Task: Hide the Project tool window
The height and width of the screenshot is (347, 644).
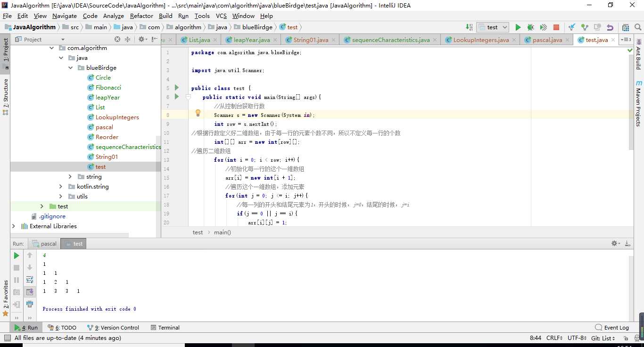Action: (x=155, y=40)
